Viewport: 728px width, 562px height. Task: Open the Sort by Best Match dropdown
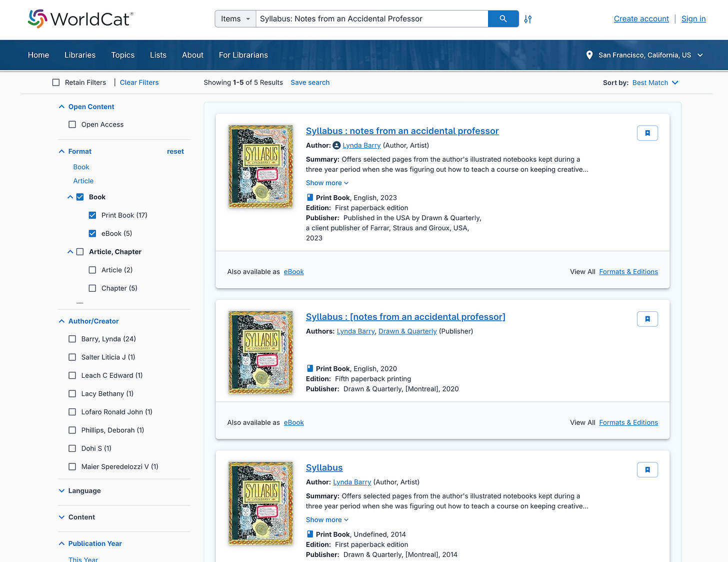coord(655,83)
